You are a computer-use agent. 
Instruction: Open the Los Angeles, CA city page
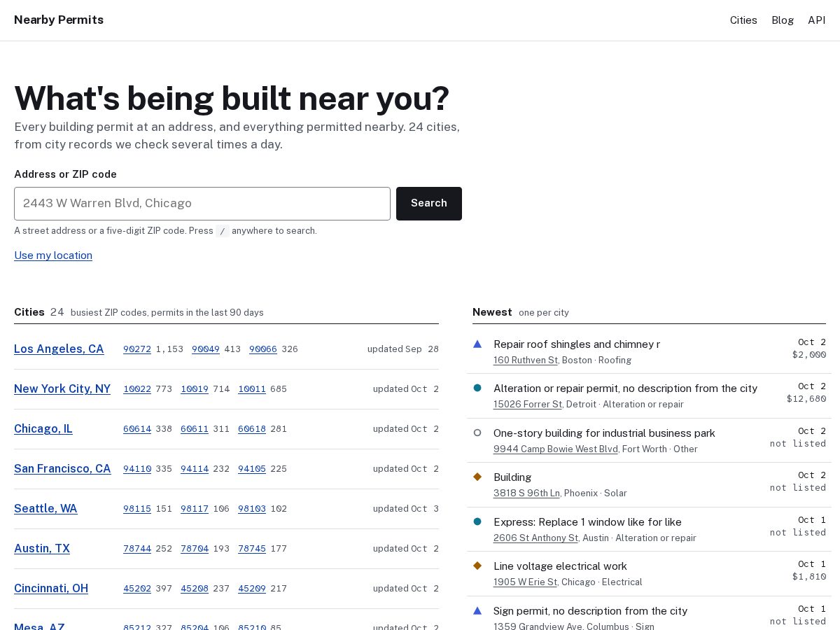pos(59,349)
